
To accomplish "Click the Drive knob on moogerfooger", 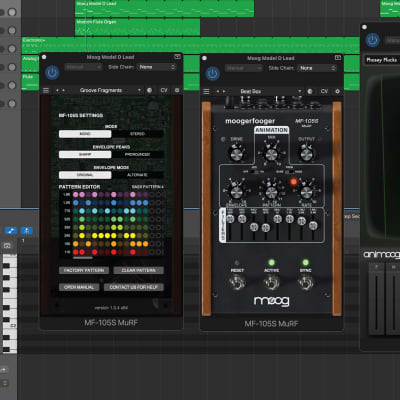I will tap(236, 154).
